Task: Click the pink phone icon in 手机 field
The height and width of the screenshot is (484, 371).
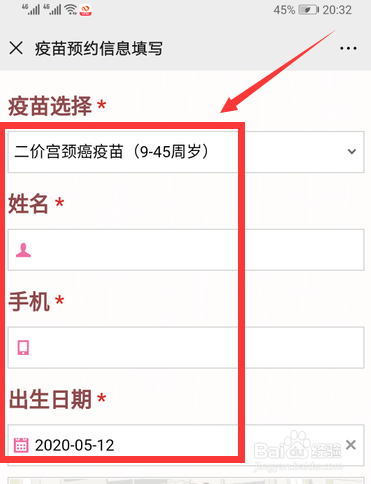Action: point(23,348)
